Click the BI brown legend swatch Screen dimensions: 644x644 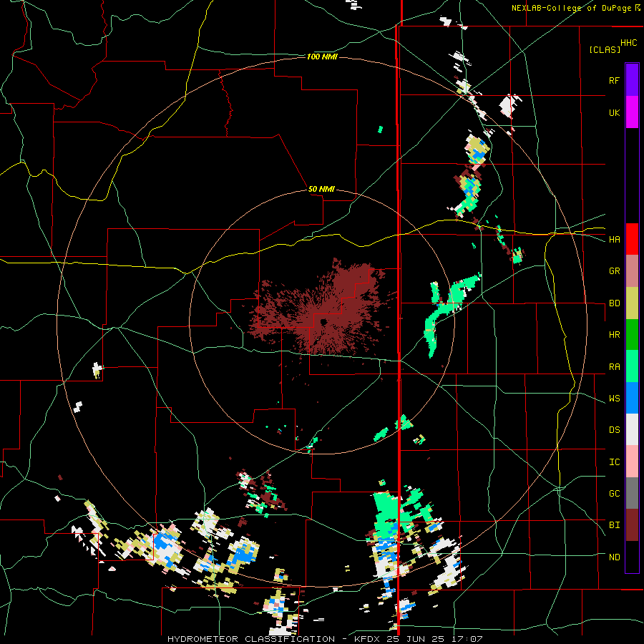632,525
